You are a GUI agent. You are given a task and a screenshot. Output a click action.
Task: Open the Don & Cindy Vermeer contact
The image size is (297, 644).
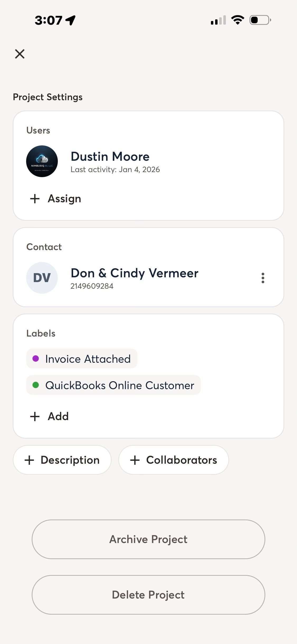(134, 273)
